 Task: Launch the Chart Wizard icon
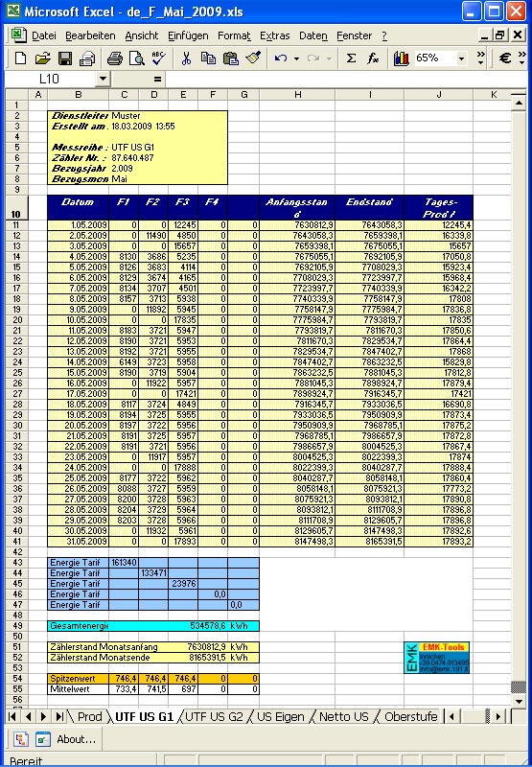point(401,58)
